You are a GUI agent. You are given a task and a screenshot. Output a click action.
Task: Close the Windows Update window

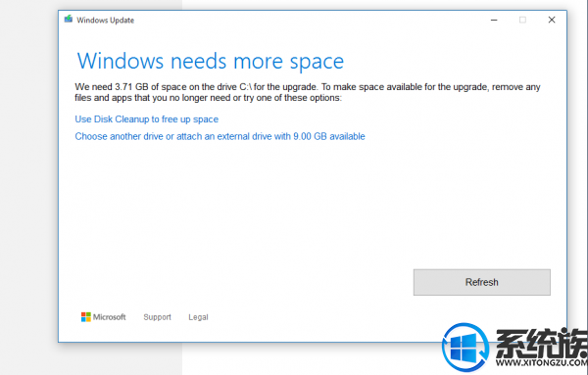[x=552, y=20]
